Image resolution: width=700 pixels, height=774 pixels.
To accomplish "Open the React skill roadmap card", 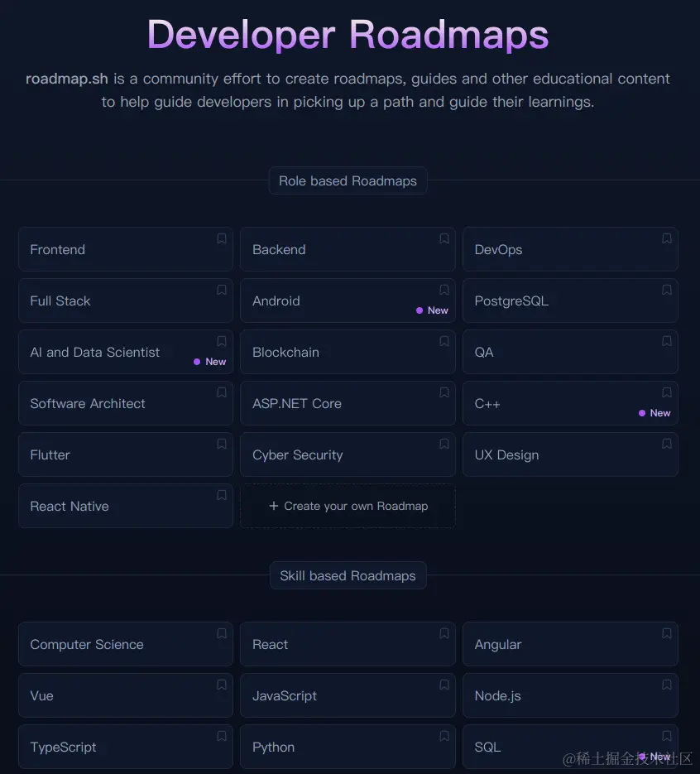I will coord(348,644).
